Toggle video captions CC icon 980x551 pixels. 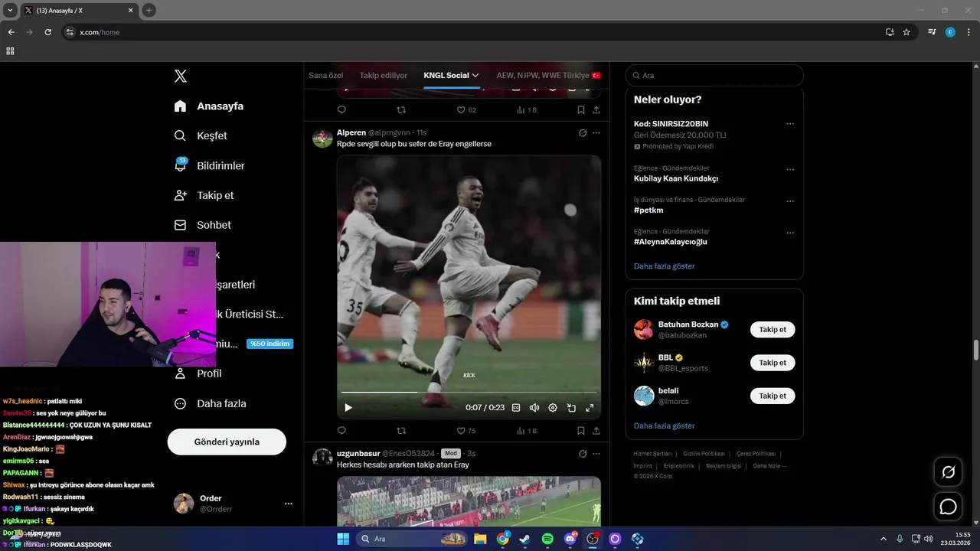coord(516,408)
